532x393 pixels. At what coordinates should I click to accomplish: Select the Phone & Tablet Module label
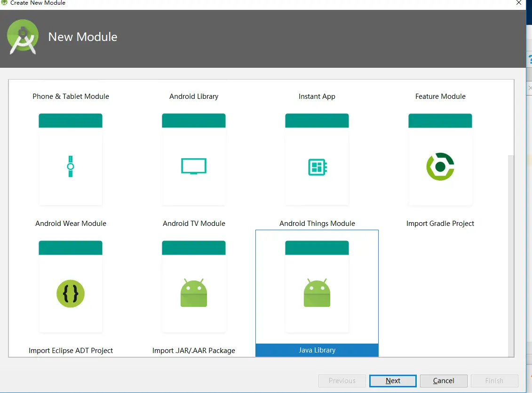pos(71,96)
